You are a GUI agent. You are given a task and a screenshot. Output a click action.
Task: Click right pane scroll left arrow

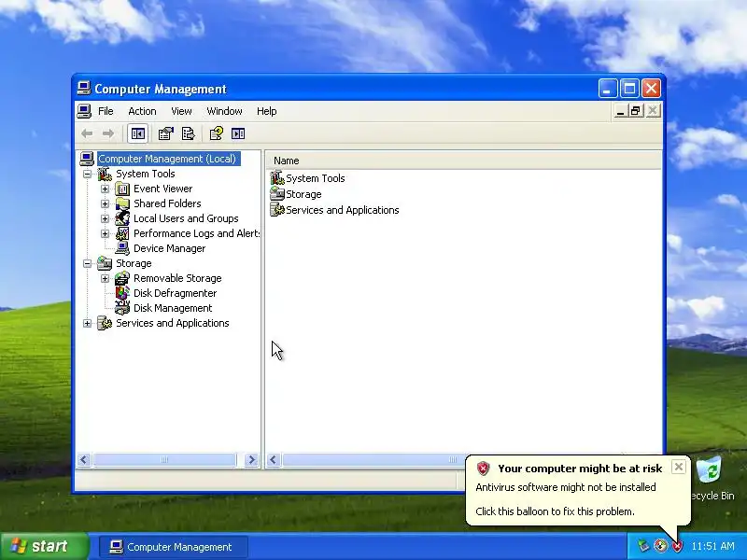[273, 460]
